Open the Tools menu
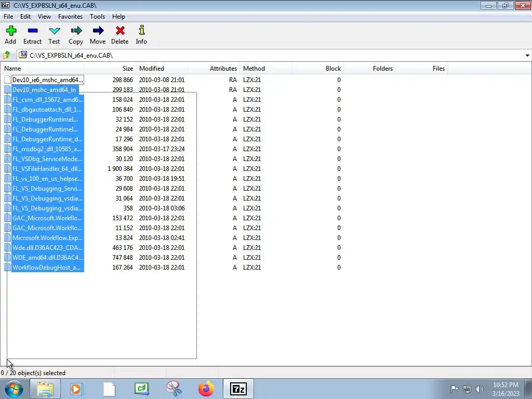The width and height of the screenshot is (532, 399). (97, 16)
